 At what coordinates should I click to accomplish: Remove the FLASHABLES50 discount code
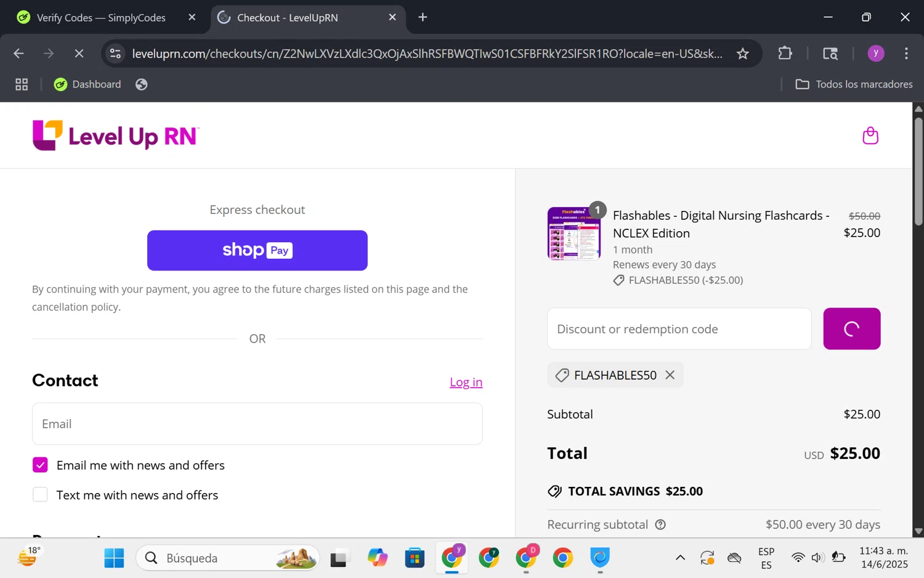tap(670, 375)
